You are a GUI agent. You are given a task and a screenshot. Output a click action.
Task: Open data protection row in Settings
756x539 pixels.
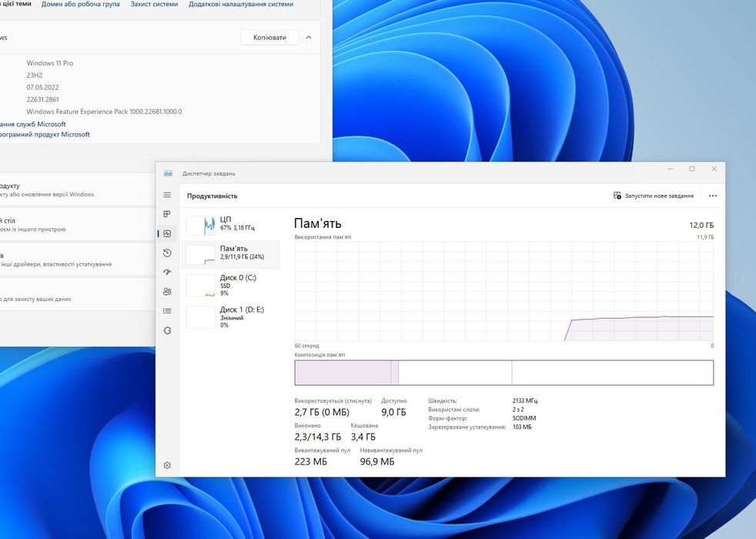[77, 294]
